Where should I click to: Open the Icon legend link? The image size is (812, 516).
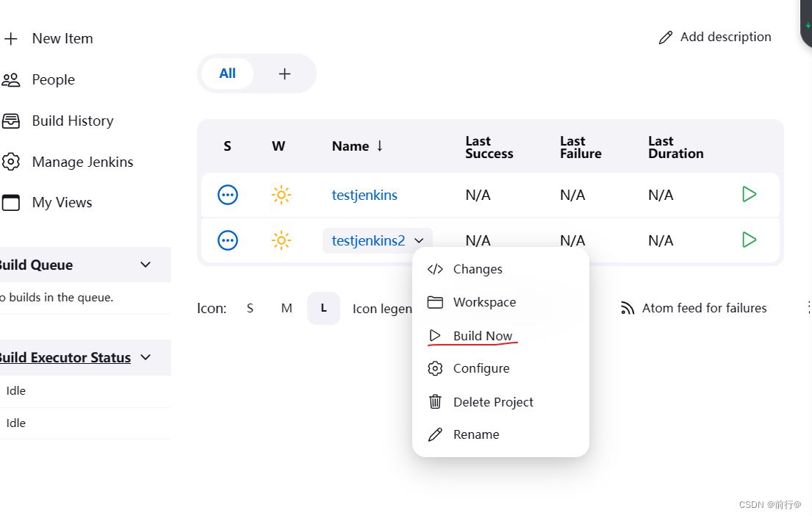click(x=382, y=309)
